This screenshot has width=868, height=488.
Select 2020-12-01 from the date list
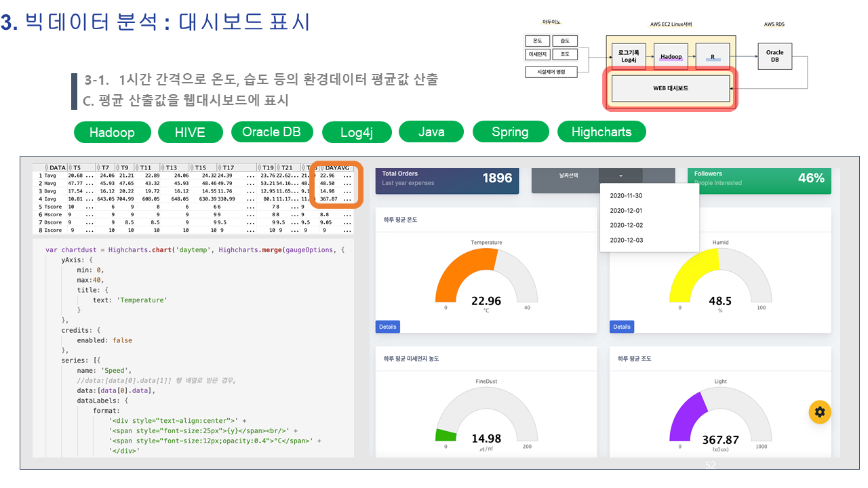tap(626, 211)
